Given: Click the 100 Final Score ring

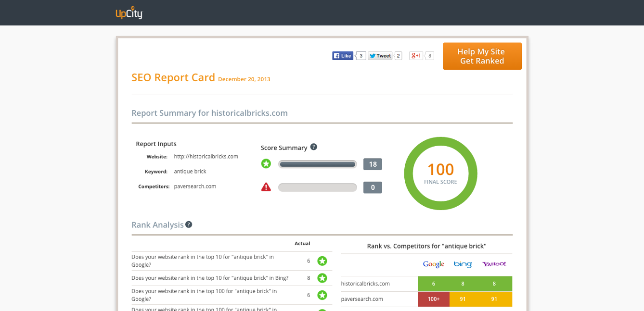Looking at the screenshot, I should [x=440, y=174].
